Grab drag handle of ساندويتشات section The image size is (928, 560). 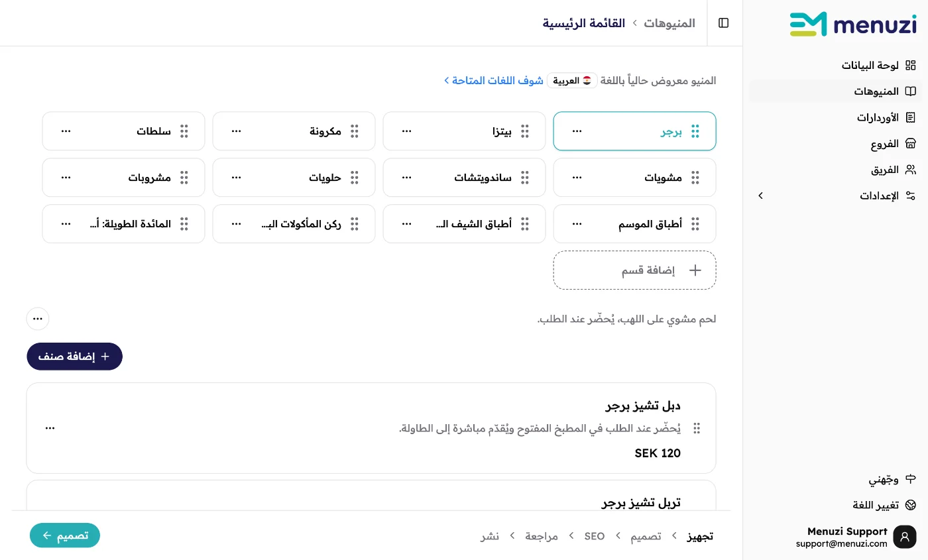coord(525,178)
